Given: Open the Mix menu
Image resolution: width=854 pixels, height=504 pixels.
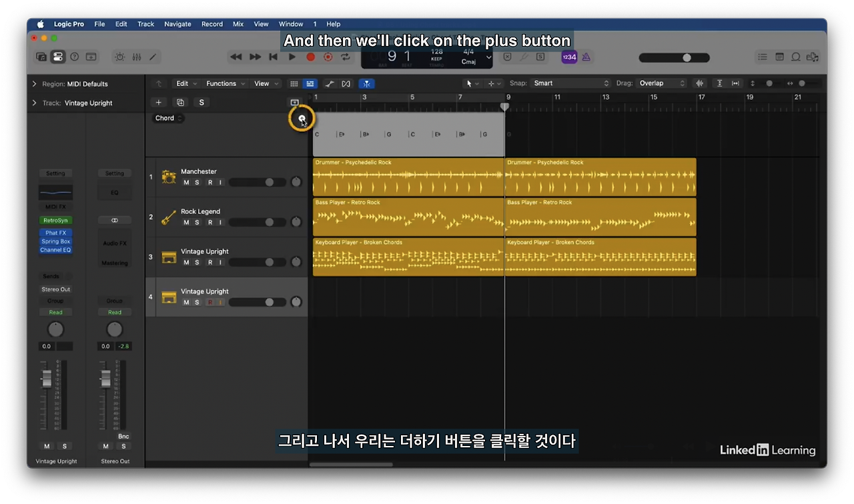Looking at the screenshot, I should click(238, 24).
